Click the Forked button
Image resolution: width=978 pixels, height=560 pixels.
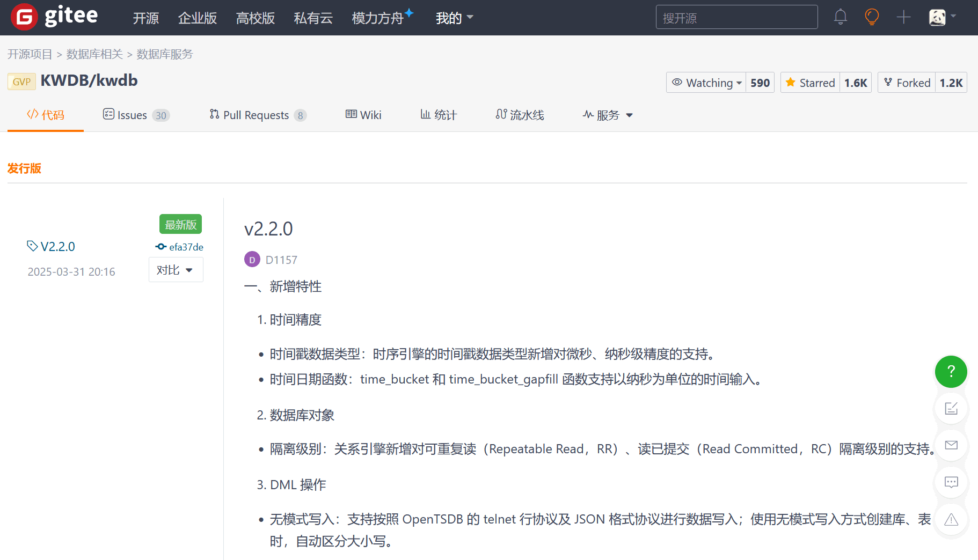tap(907, 83)
